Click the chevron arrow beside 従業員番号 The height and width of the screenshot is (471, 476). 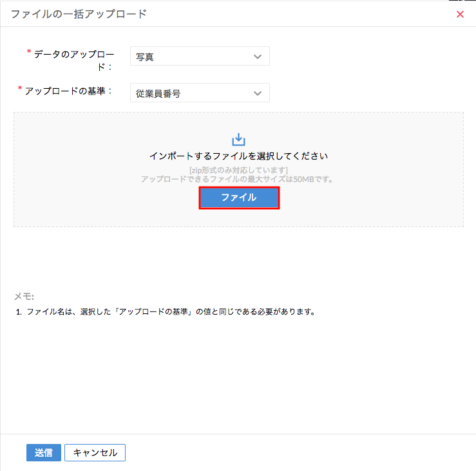[x=258, y=93]
